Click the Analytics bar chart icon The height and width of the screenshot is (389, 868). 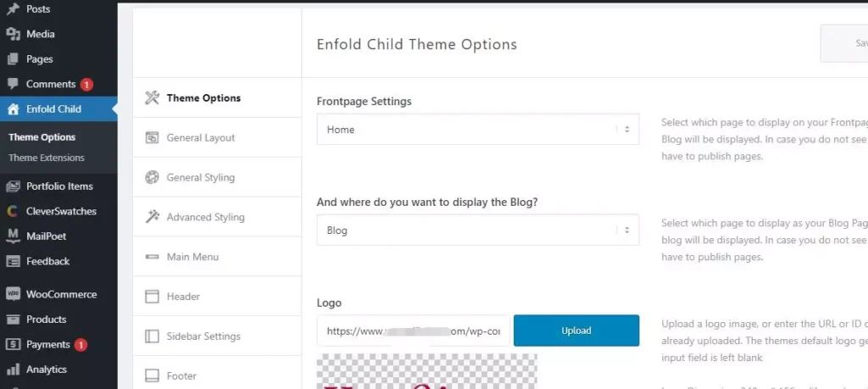(x=13, y=370)
